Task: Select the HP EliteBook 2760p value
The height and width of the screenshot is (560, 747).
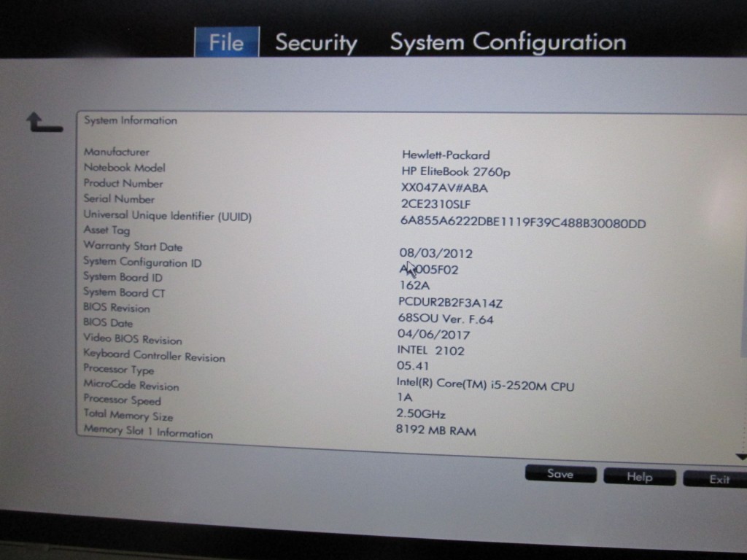Action: [x=456, y=171]
